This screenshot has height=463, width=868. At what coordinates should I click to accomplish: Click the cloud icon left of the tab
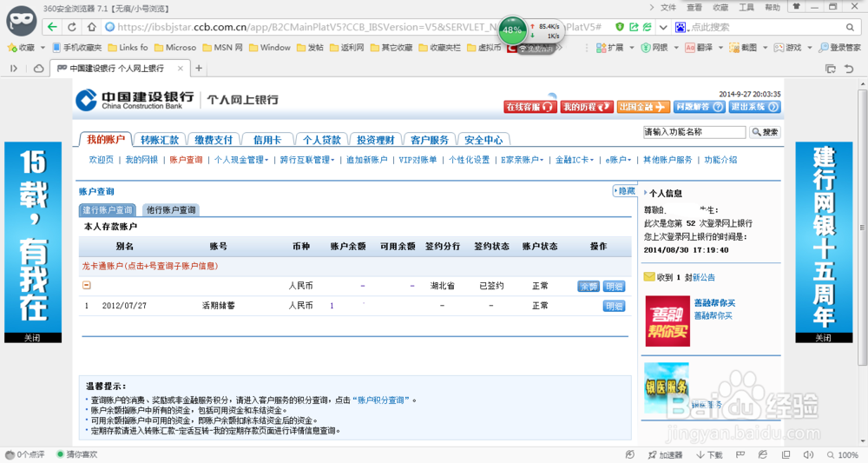[39, 68]
